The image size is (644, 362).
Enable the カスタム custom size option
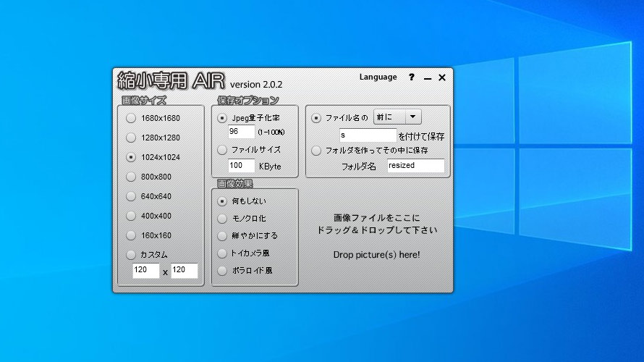(x=130, y=255)
